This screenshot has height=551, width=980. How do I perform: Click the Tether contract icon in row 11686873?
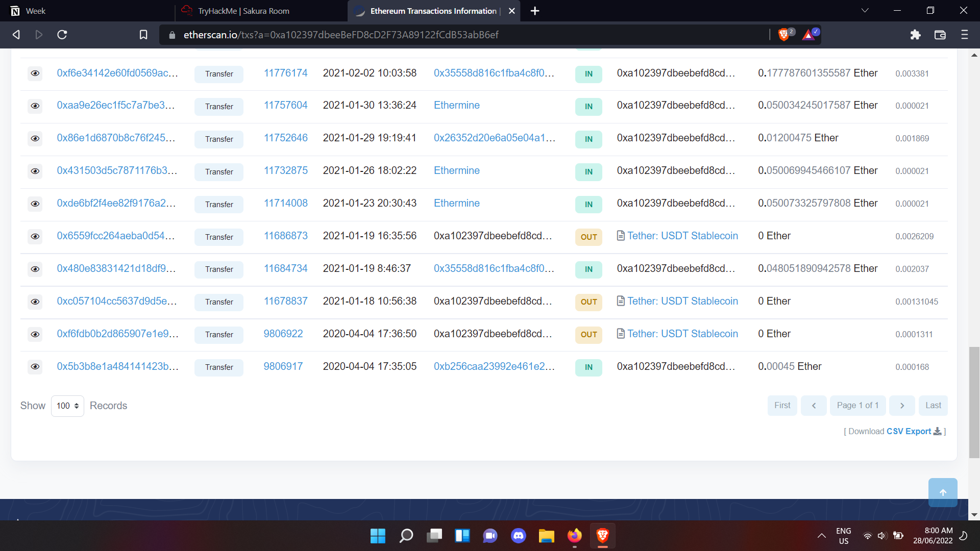[621, 236]
